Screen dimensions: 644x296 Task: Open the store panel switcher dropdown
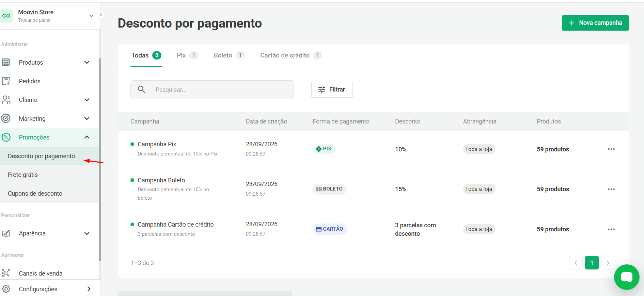[91, 16]
